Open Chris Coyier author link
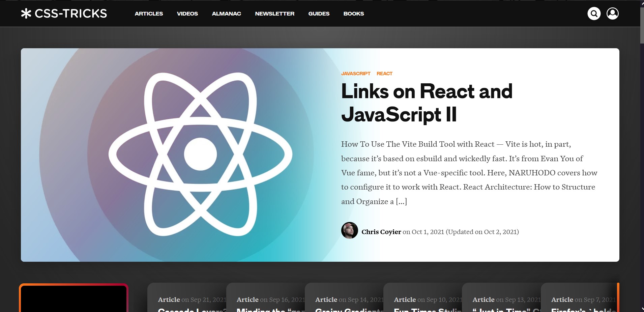This screenshot has width=644, height=312. 381,232
